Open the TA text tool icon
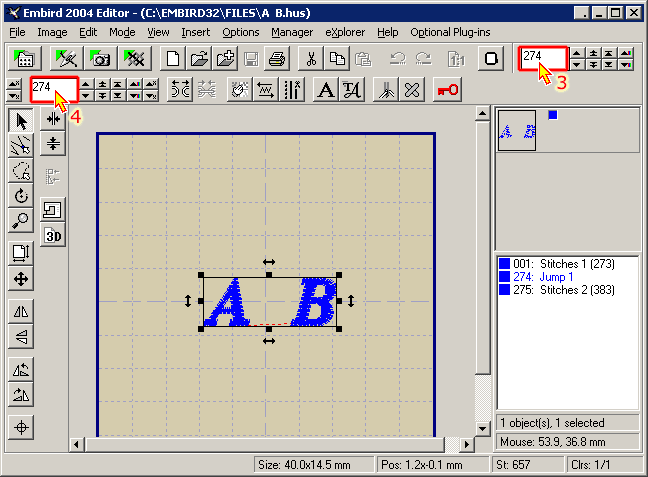This screenshot has width=648, height=477. coord(352,89)
